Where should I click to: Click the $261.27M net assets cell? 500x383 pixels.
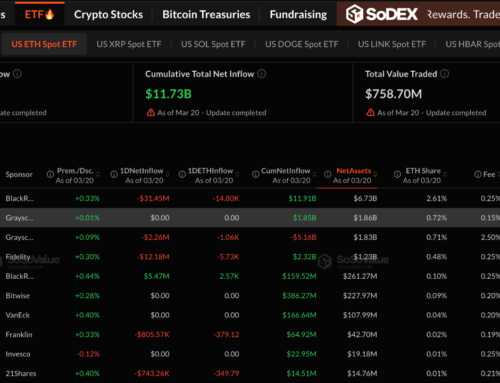coord(360,276)
